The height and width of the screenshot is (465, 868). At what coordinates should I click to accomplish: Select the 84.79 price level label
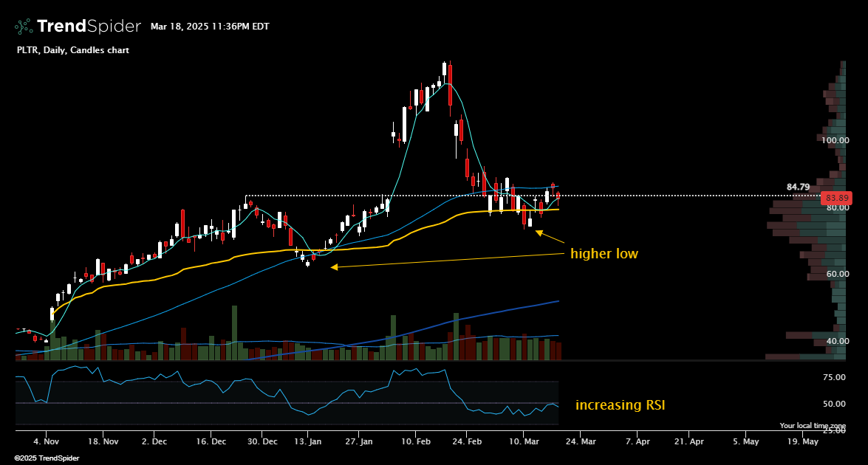click(799, 187)
